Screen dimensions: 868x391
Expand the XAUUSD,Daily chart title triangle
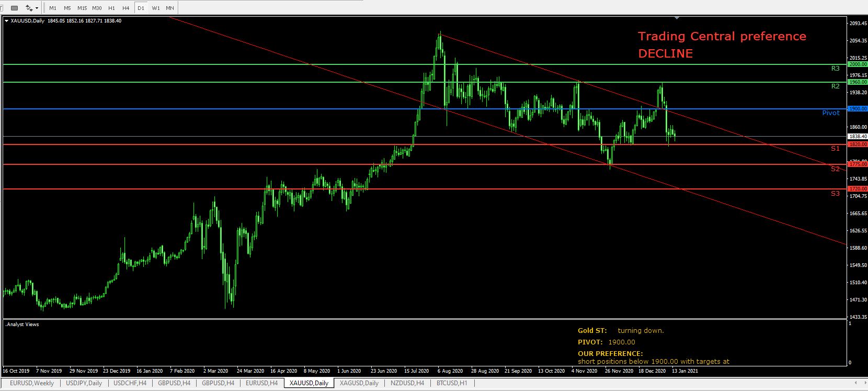(7, 21)
